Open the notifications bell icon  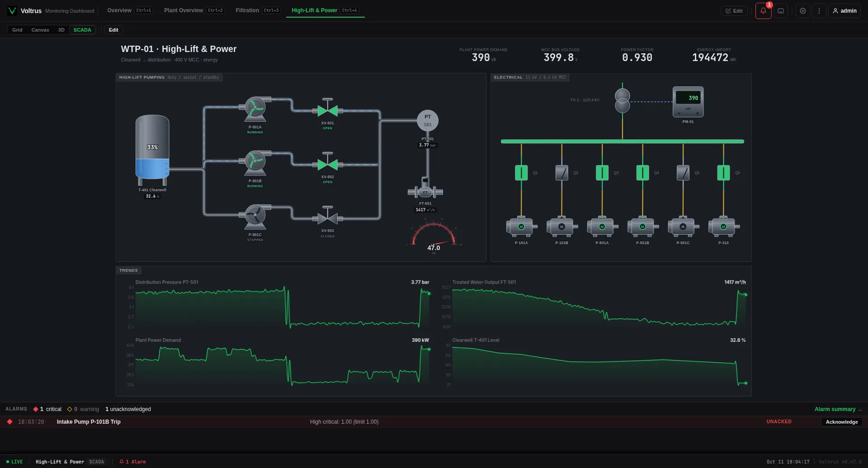click(x=763, y=11)
